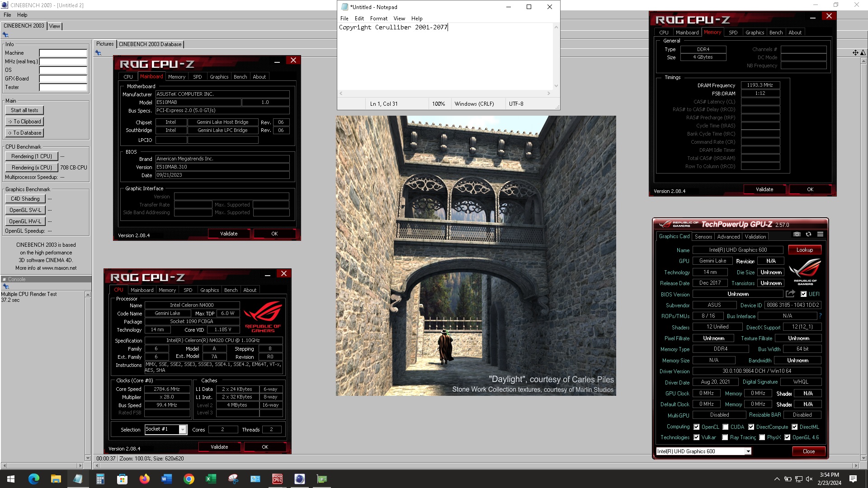Click the pin icon under the CINEBENCH tab
868x488 pixels.
pyautogui.click(x=5, y=35)
